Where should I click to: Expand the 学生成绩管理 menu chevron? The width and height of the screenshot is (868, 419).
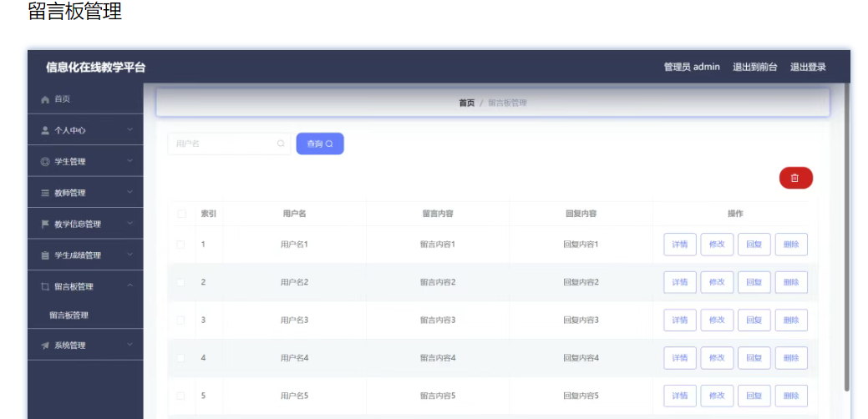(130, 255)
